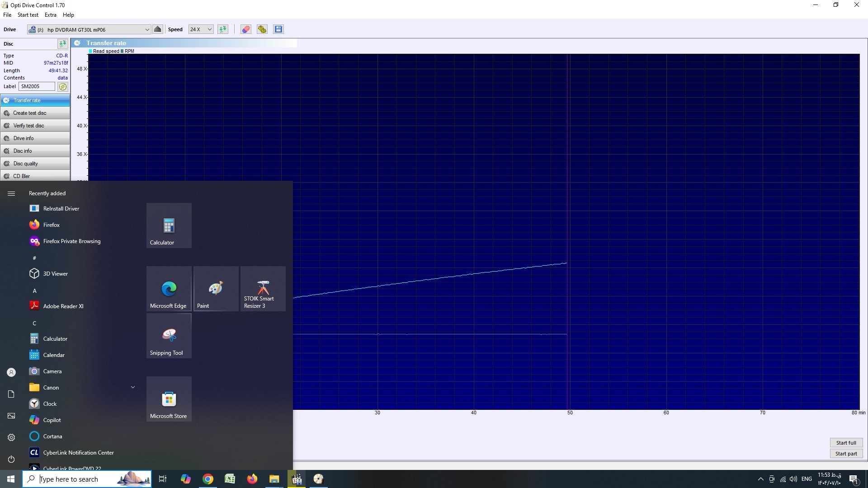Open the STOIK Smart Resizer 3 tile
This screenshot has height=488, width=868.
tap(263, 289)
